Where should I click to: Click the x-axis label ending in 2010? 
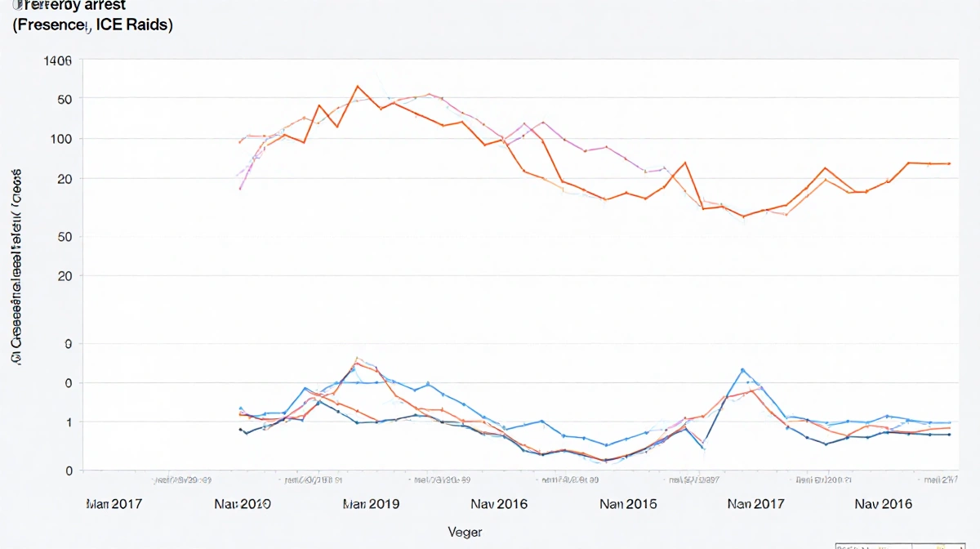point(242,504)
